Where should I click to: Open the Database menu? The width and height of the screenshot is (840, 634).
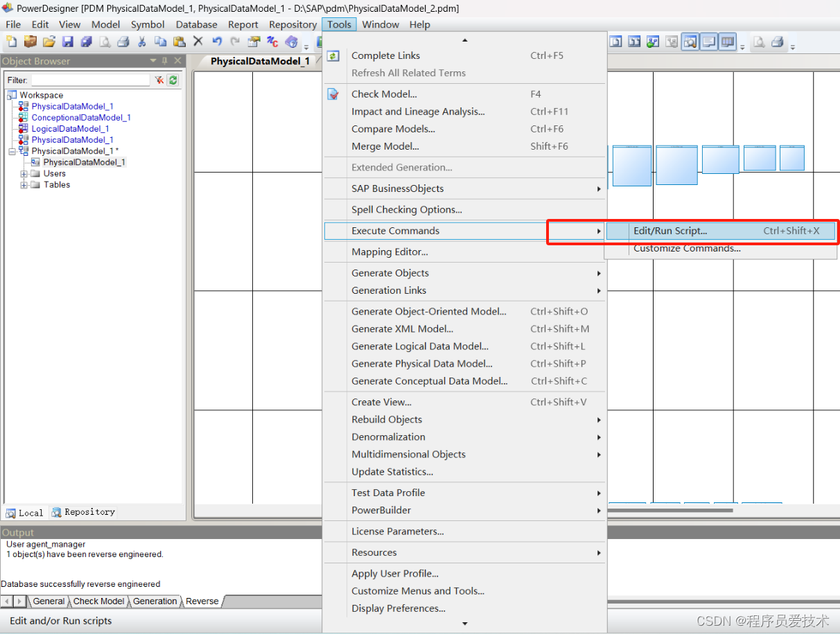pyautogui.click(x=196, y=24)
